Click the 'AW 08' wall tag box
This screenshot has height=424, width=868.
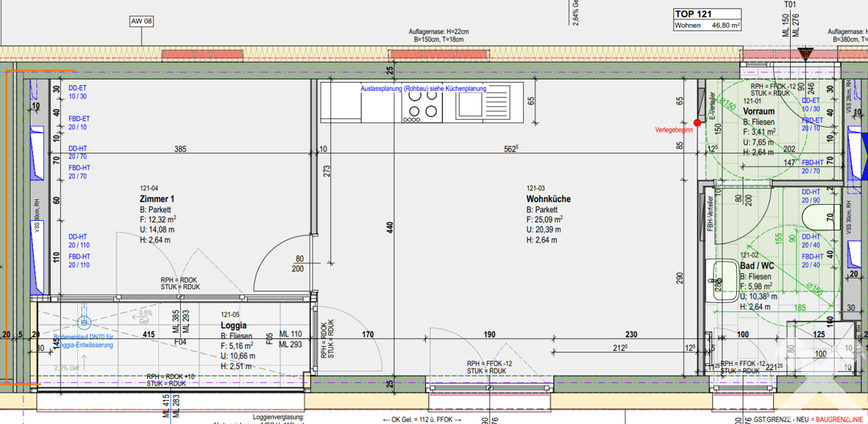141,22
